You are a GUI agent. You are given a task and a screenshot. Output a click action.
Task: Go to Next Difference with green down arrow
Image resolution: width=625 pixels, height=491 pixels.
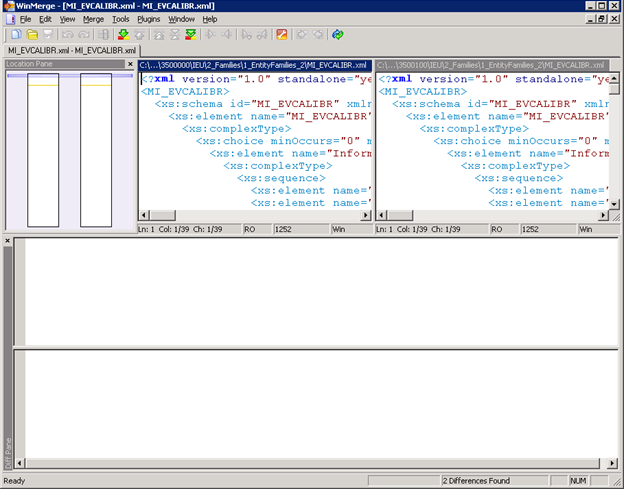point(123,35)
